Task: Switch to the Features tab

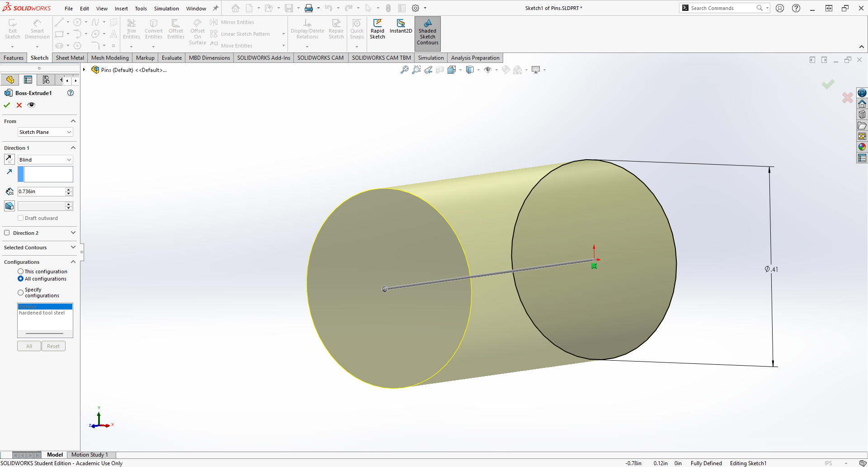Action: (14, 58)
